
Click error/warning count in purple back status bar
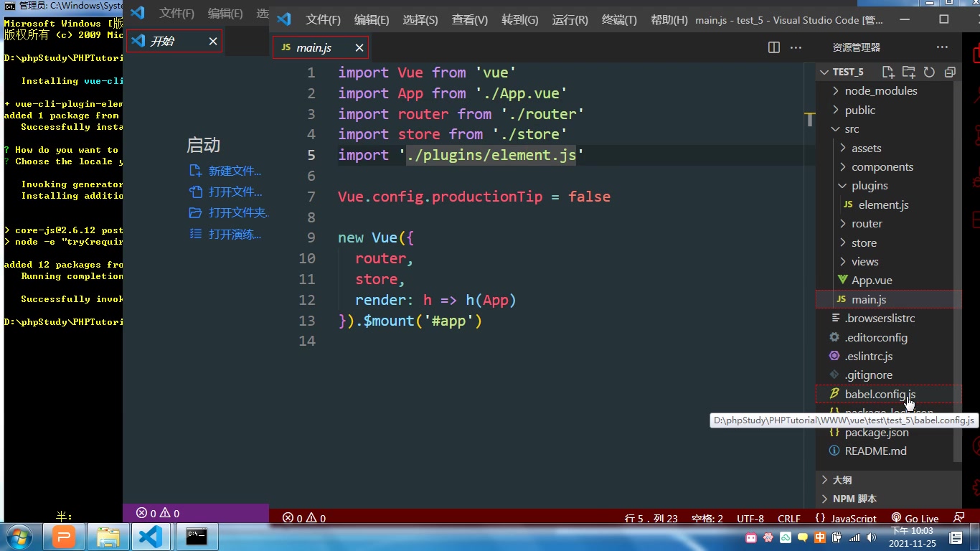[158, 513]
